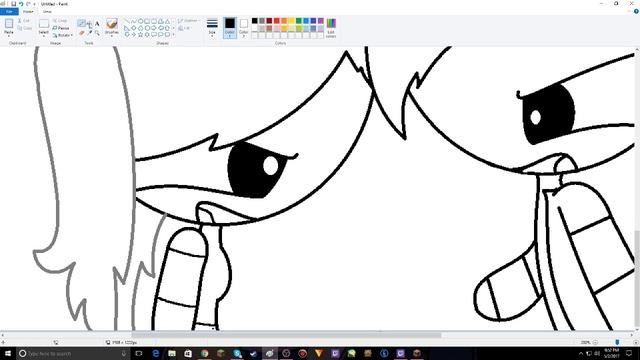Choose the Cloud callout shape

click(167, 35)
